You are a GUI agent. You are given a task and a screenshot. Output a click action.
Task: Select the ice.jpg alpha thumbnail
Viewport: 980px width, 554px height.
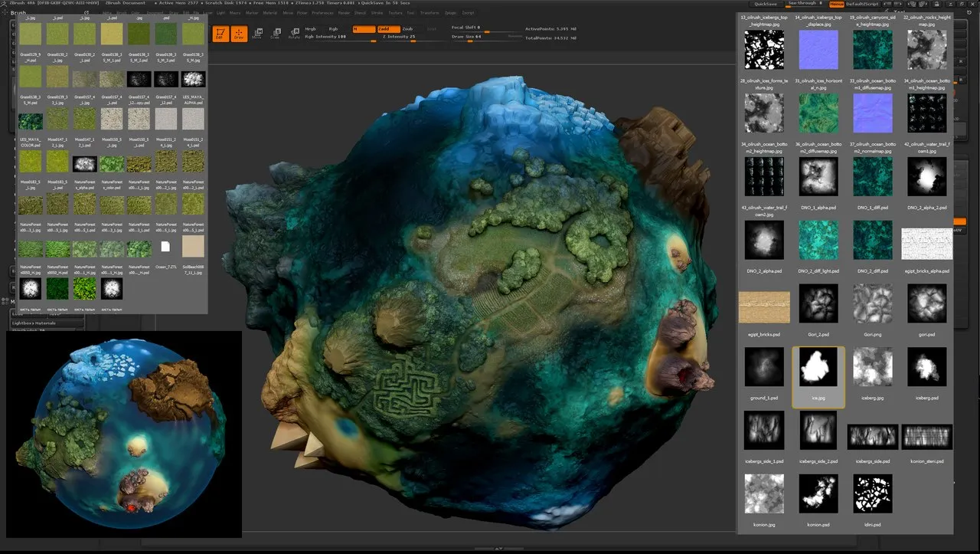818,367
